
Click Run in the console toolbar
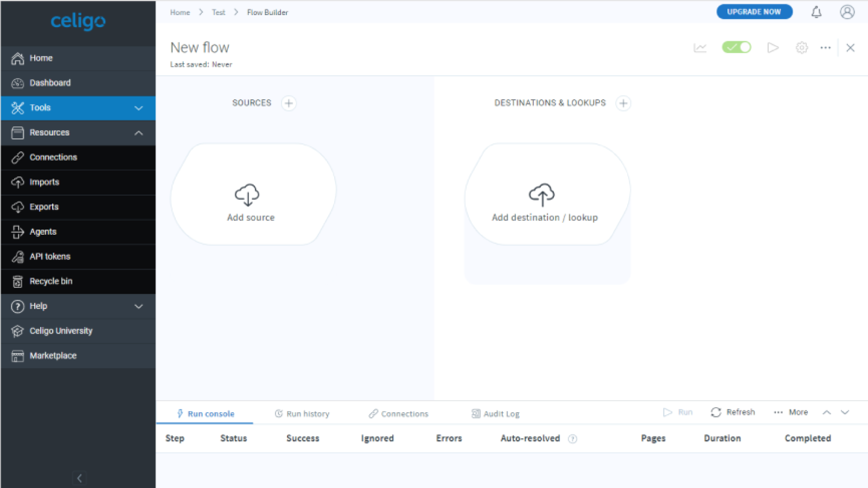(678, 413)
